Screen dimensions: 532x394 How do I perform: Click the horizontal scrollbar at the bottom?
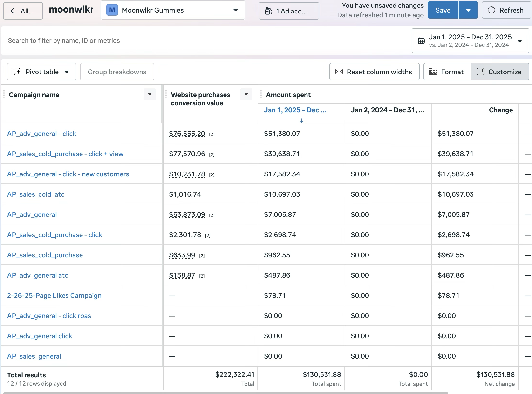225,393
